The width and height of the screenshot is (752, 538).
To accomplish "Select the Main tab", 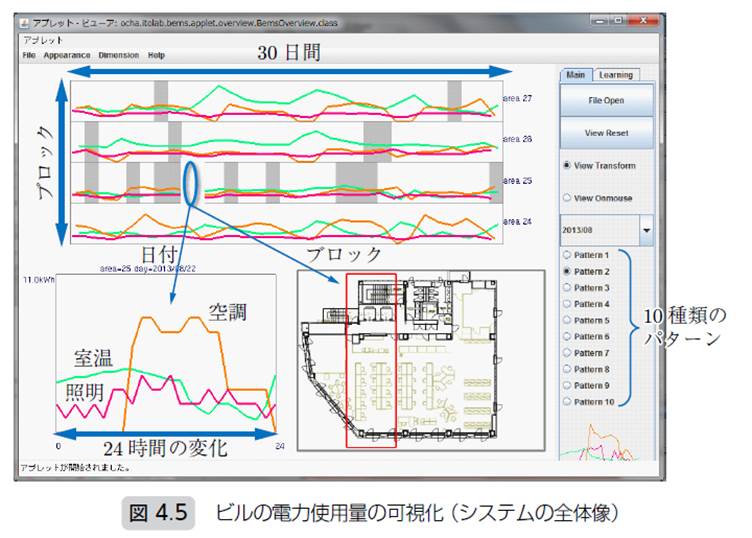I will point(575,75).
